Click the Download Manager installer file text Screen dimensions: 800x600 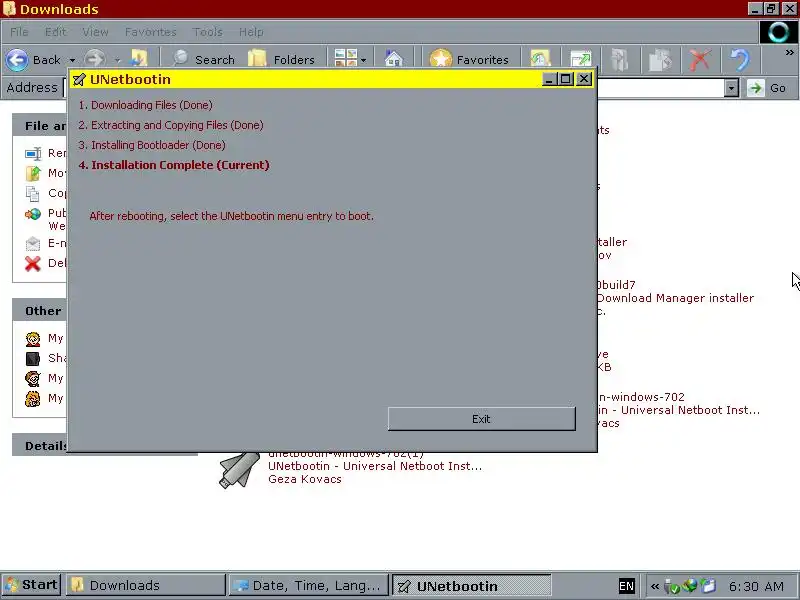tap(676, 298)
